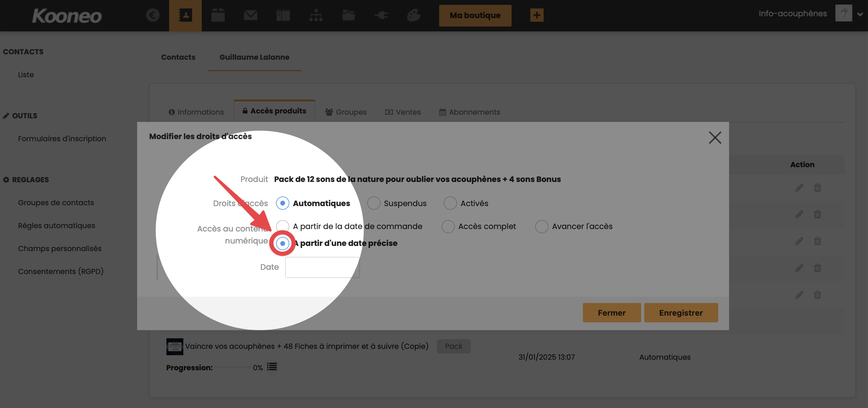The height and width of the screenshot is (408, 868).
Task: Click the Vaincre vos acouphènes product thumbnail
Action: tap(175, 346)
